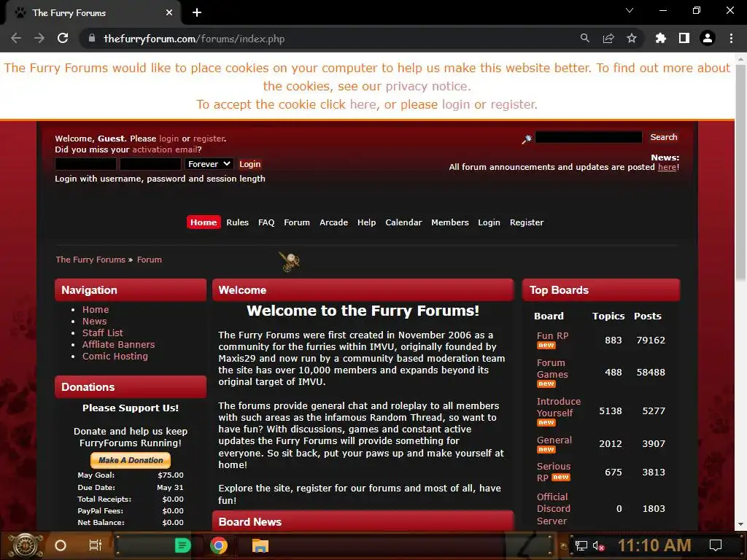Open Task View on the taskbar
Viewport: 747px width, 560px height.
point(96,545)
